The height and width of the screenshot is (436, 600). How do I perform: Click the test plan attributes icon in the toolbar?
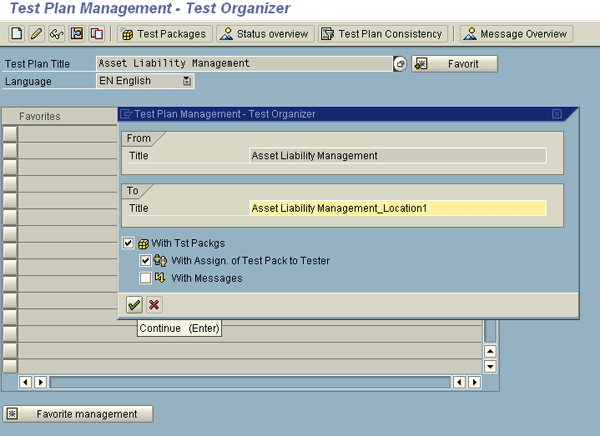(77, 34)
